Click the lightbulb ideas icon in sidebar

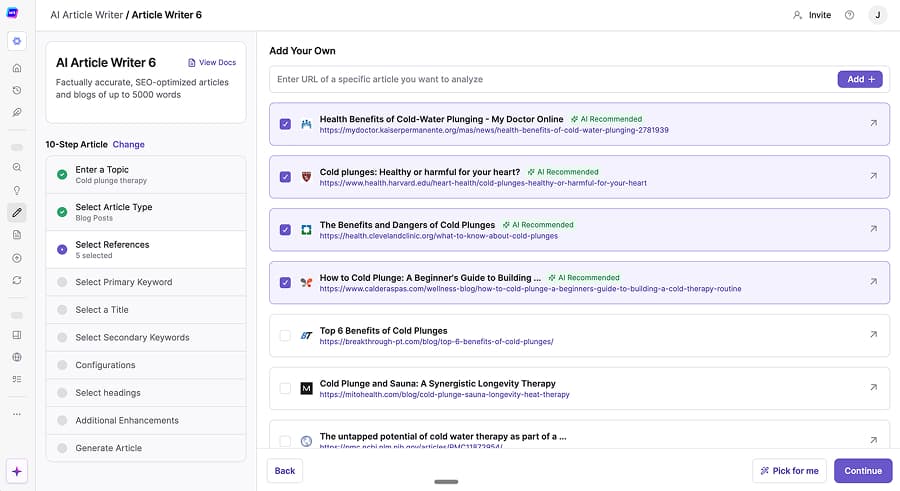17,190
